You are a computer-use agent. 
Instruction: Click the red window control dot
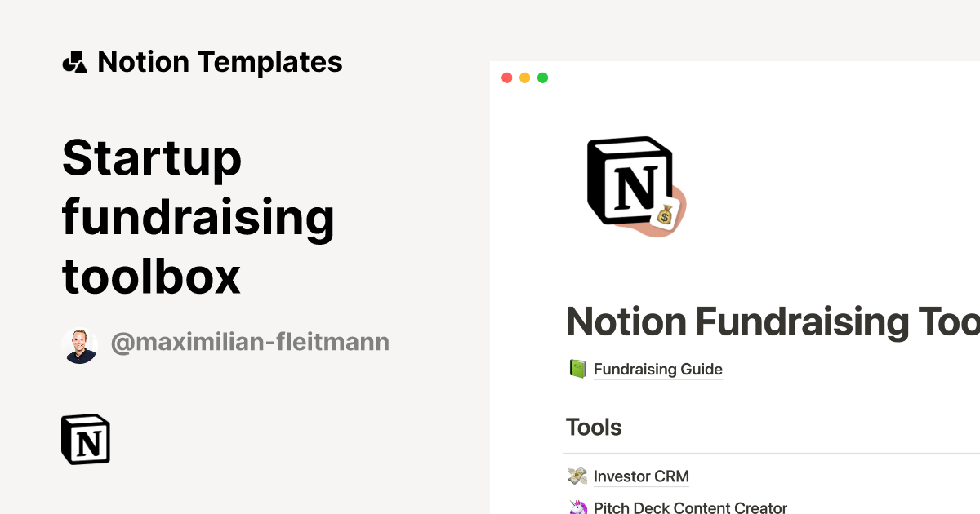[507, 77]
